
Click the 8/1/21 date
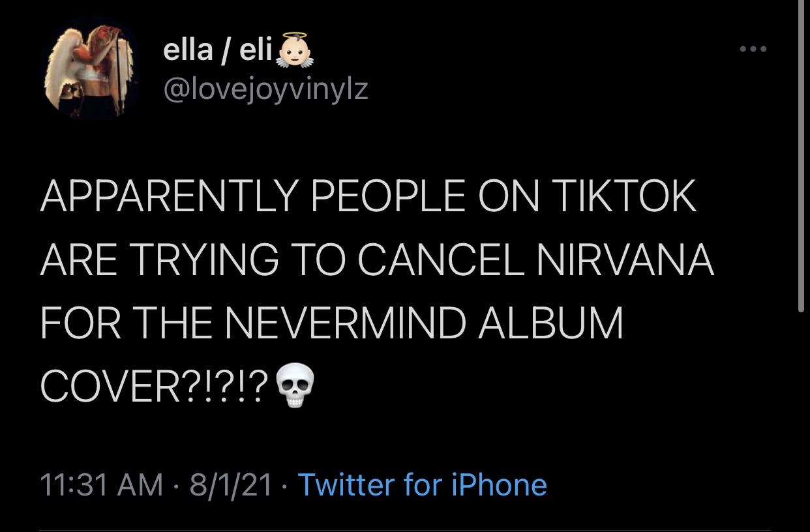[231, 484]
